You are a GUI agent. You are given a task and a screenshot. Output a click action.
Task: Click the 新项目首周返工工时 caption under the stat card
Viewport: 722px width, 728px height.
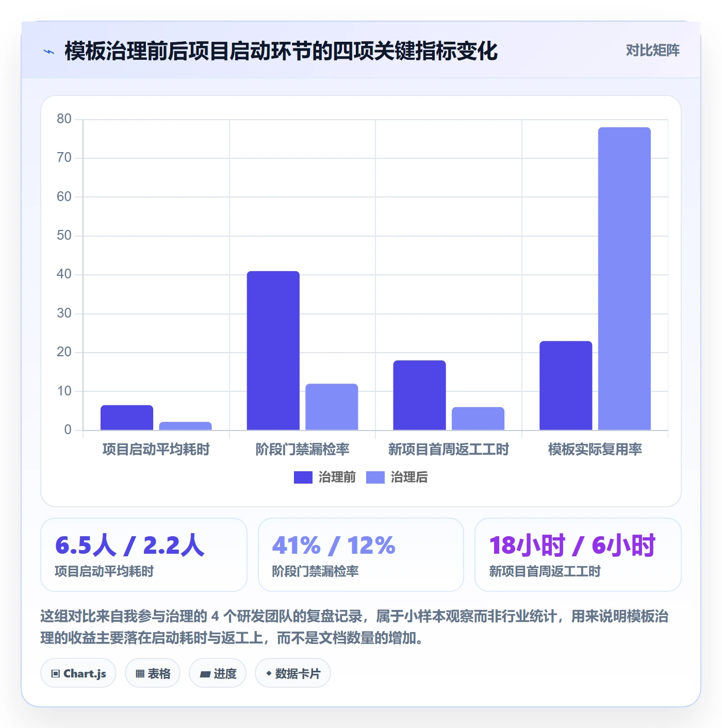[545, 571]
